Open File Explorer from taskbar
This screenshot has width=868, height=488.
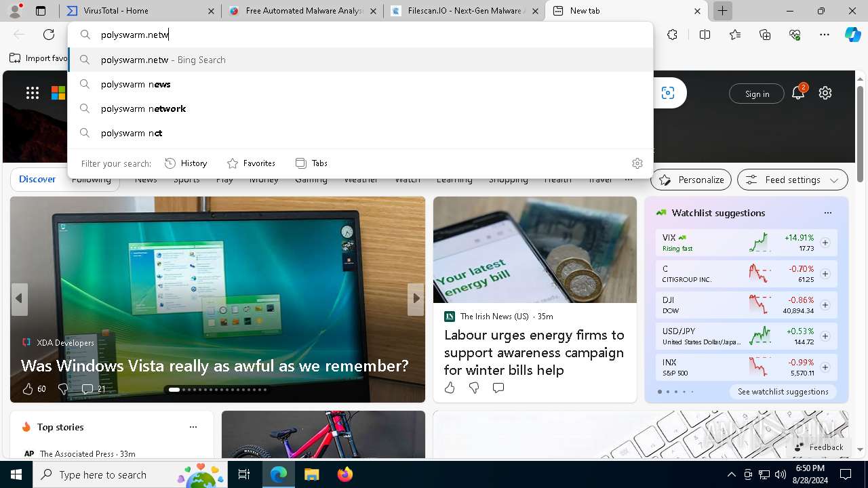(x=311, y=474)
